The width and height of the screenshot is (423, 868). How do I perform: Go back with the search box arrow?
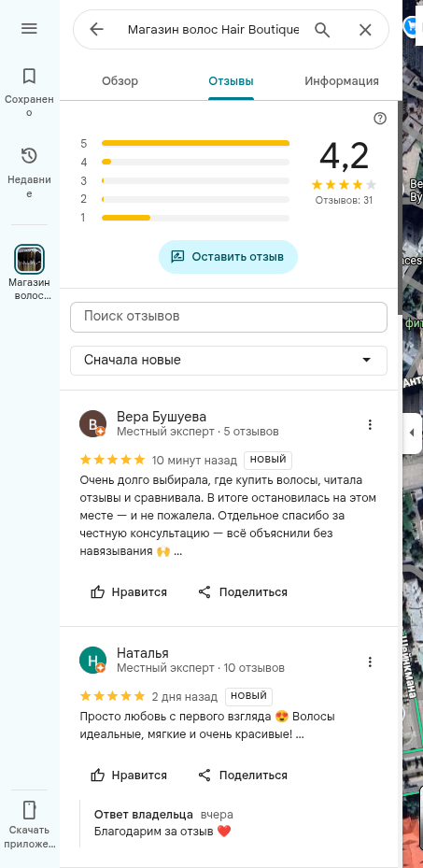pos(96,29)
